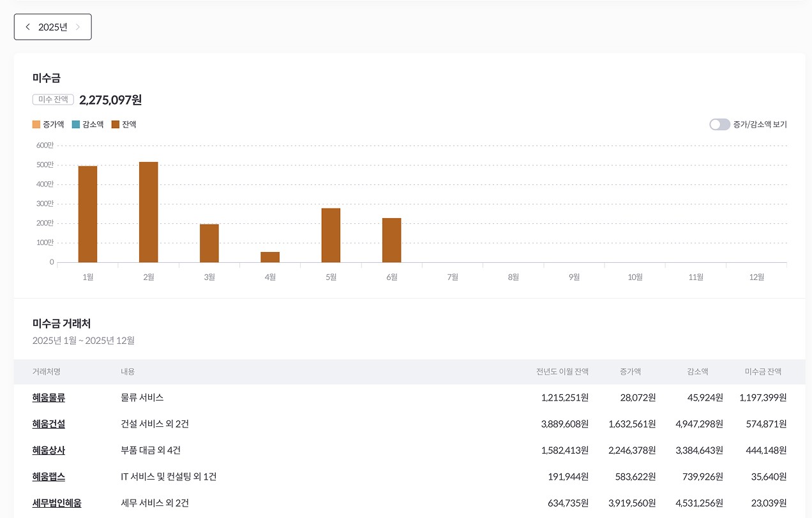Click the 35,640원 balance value
Viewport: 812px width, 518px height.
(769, 477)
